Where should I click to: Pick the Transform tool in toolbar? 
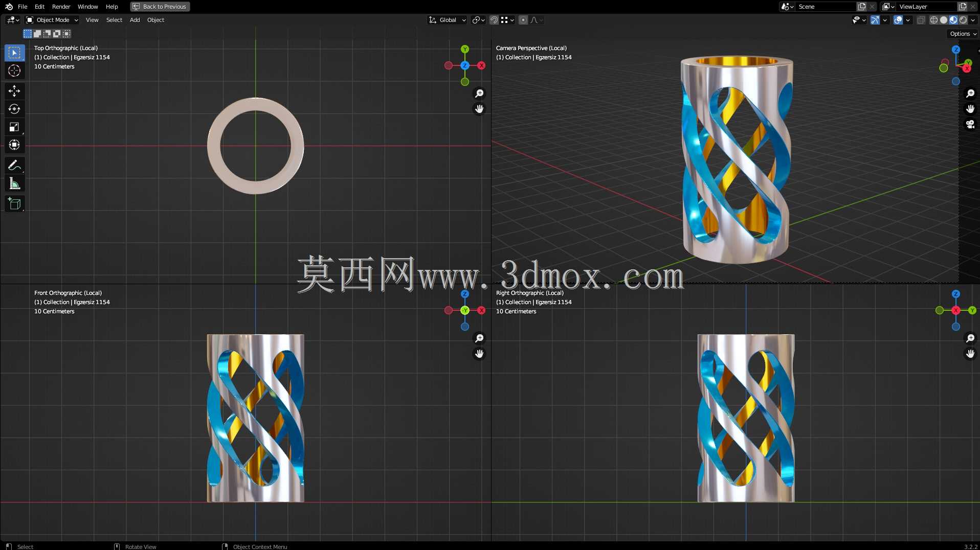point(14,145)
